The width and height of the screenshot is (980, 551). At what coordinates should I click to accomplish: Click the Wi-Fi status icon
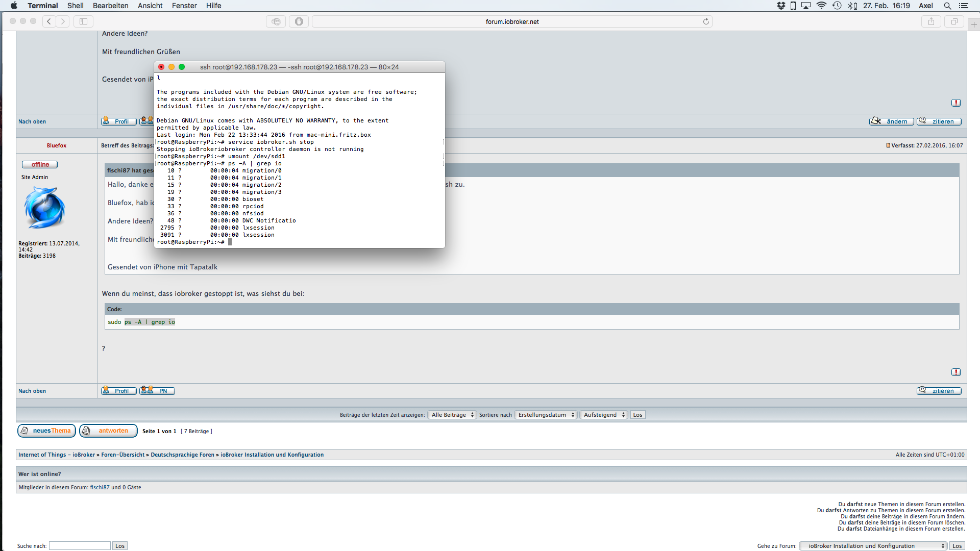[821, 6]
